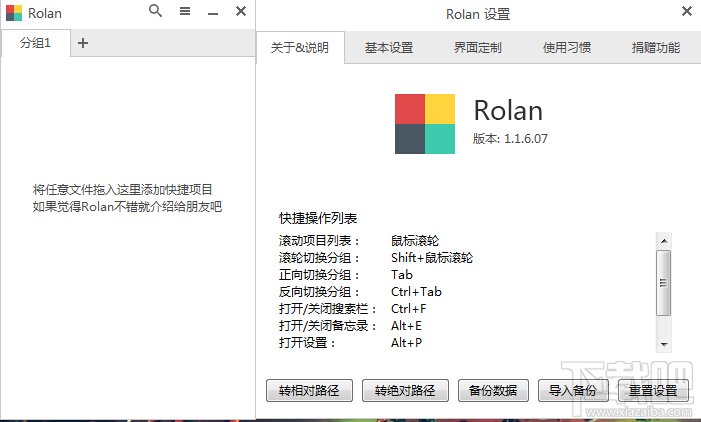The width and height of the screenshot is (701, 422).
Task: Click the version text 版本: 1.1.6.07
Action: coord(510,139)
